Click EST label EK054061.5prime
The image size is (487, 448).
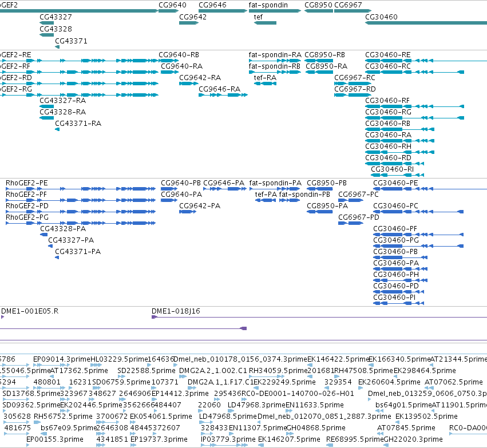pyautogui.click(x=161, y=417)
